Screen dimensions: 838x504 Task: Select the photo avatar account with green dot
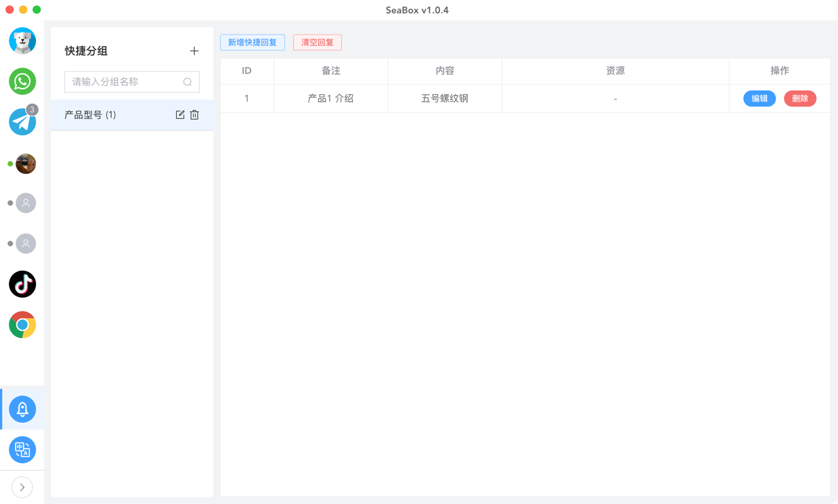[x=26, y=164]
